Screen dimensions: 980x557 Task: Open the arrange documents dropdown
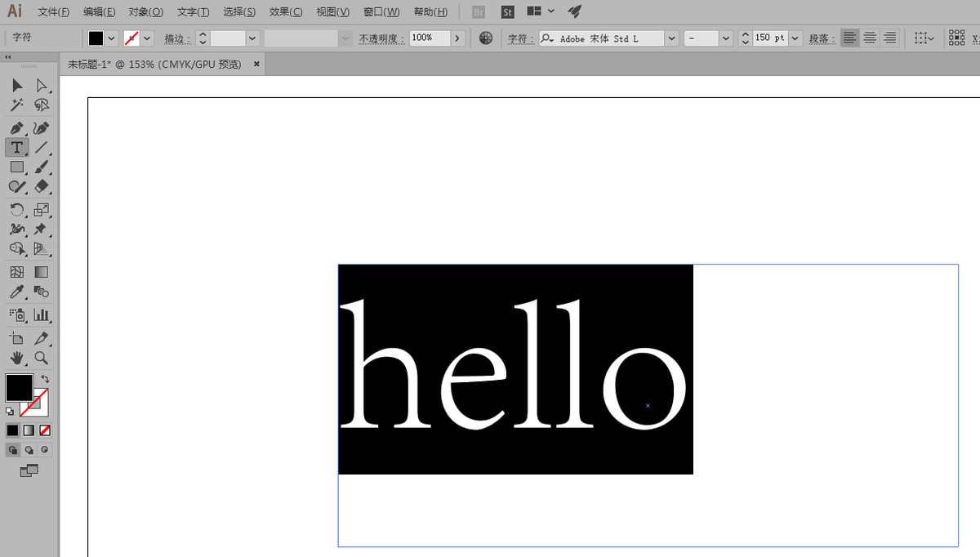click(541, 11)
